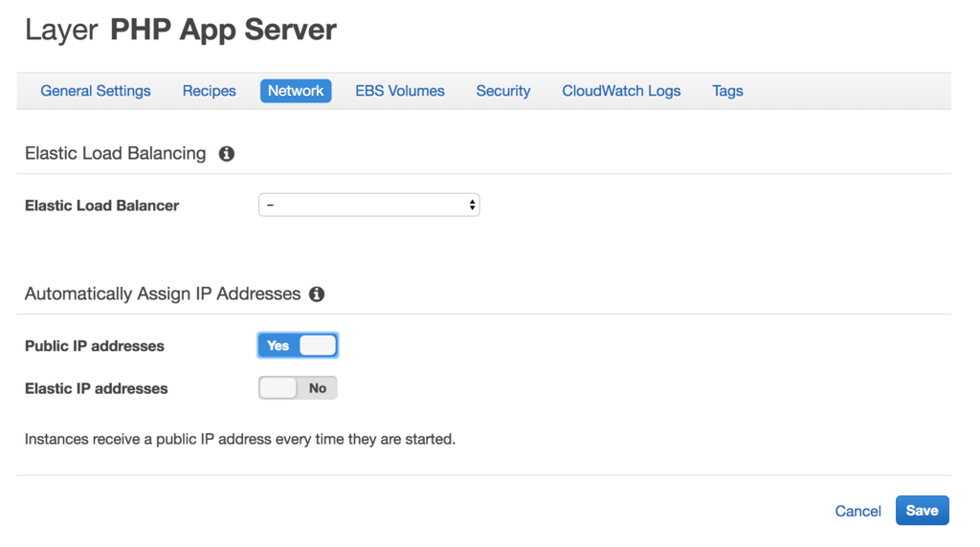Open the Elastic Load Balancer dropdown
This screenshot has height=547, width=980.
click(368, 205)
